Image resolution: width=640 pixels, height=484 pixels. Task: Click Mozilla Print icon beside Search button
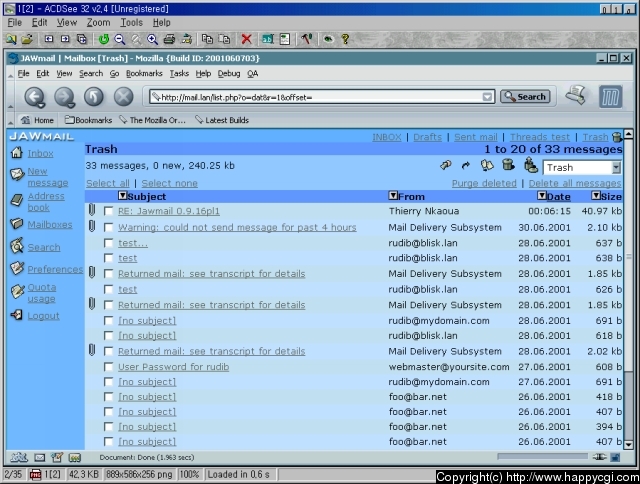pyautogui.click(x=576, y=95)
